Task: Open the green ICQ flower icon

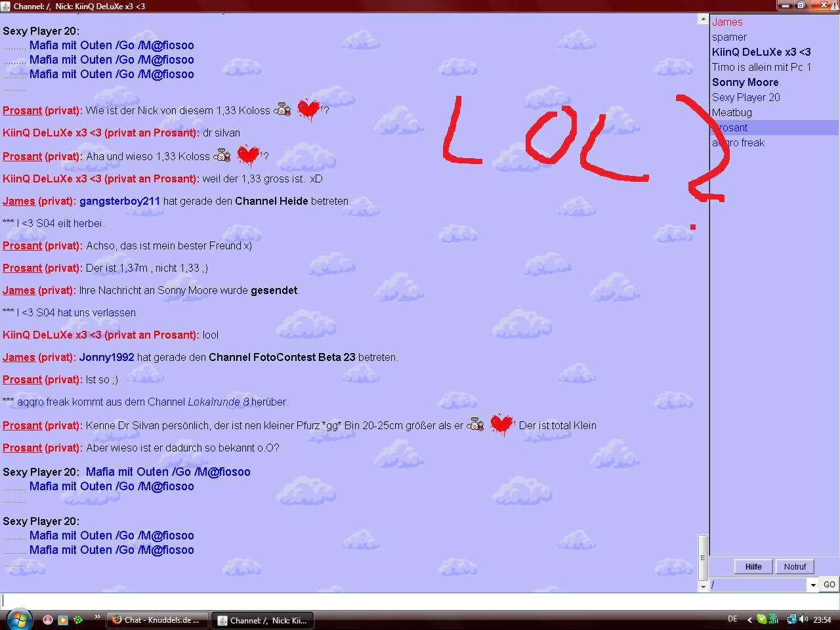Action: (x=78, y=619)
